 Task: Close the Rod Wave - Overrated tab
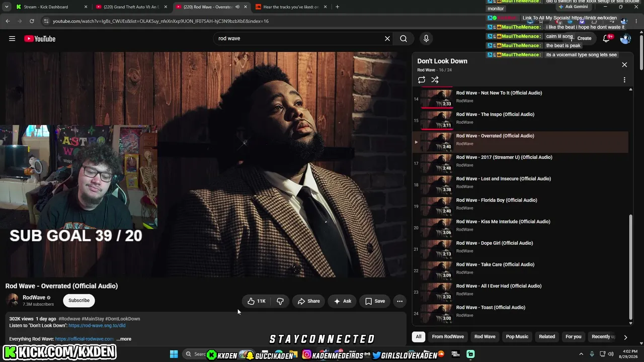(246, 7)
